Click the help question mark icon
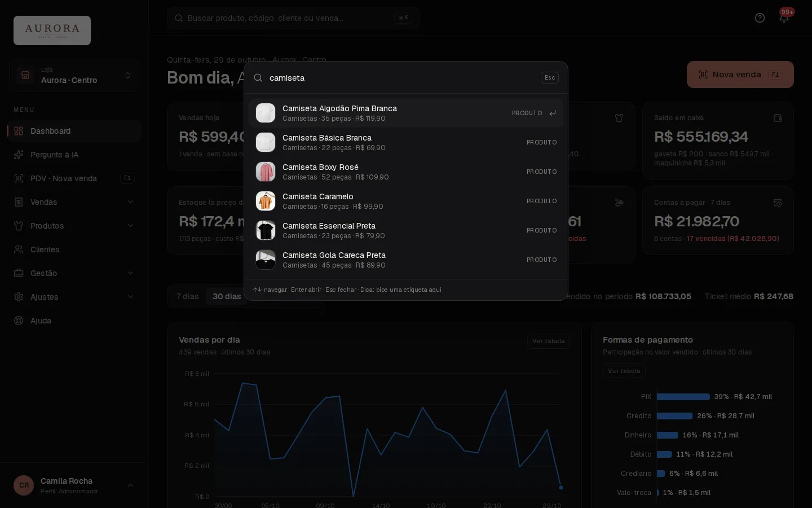The height and width of the screenshot is (508, 812). pos(760,18)
